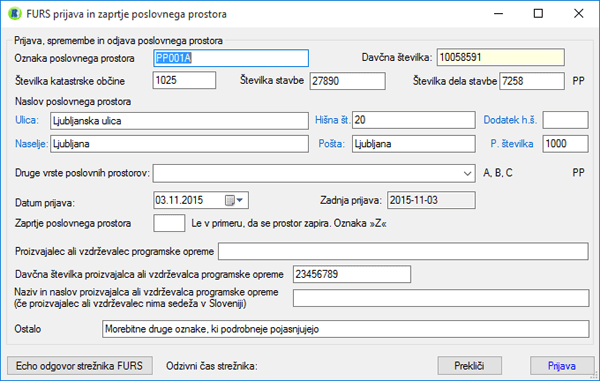600x381 pixels.
Task: Close the FURS prijava window
Action: tap(579, 14)
